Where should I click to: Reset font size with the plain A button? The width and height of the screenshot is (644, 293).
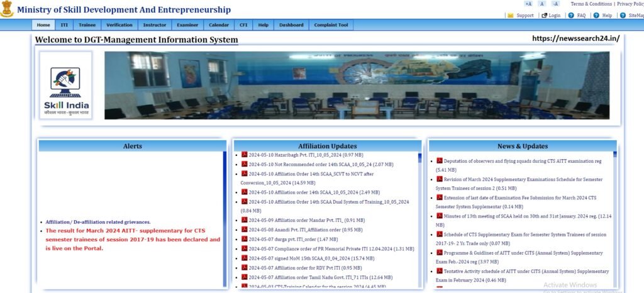coord(542,4)
